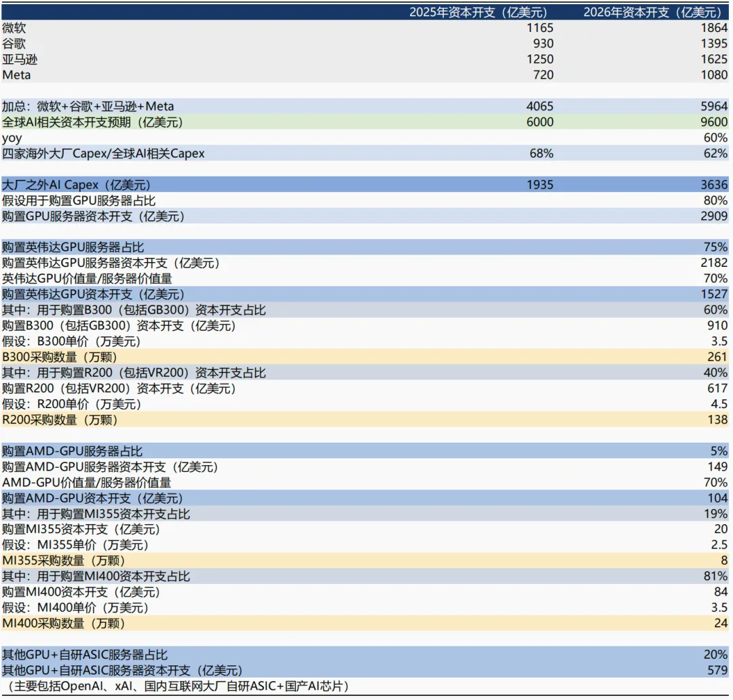Screen dimensions: 733x700
Task: Click value 1165 for 微软 2025
Action: (540, 28)
